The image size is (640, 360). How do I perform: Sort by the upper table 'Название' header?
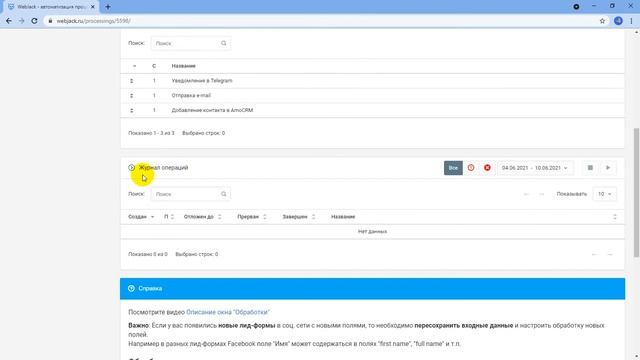183,66
